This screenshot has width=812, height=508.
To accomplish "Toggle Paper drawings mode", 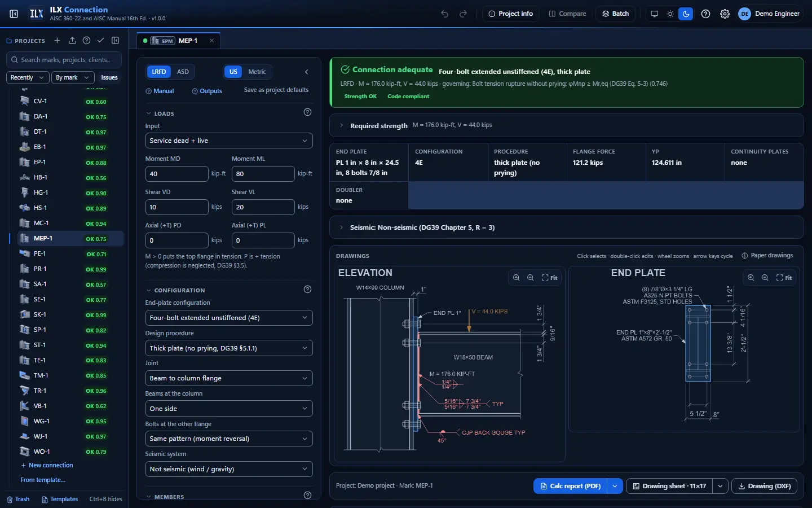I will [767, 256].
